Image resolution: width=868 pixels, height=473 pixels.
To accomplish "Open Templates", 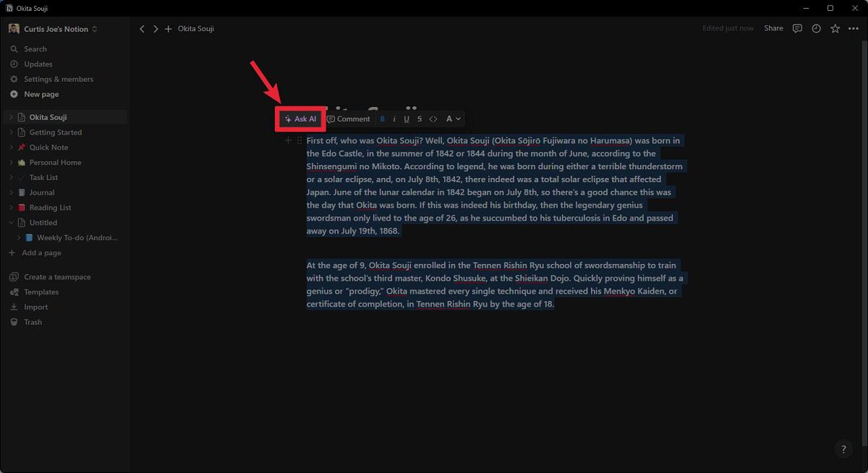I will click(x=41, y=292).
